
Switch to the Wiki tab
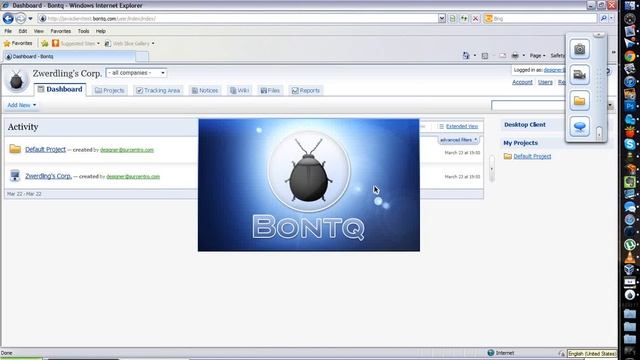(240, 91)
